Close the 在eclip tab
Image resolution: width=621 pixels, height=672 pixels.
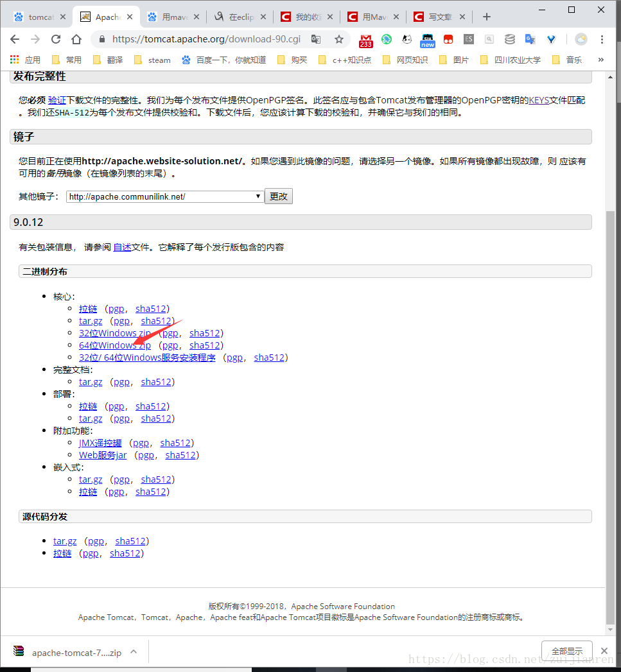click(x=263, y=17)
